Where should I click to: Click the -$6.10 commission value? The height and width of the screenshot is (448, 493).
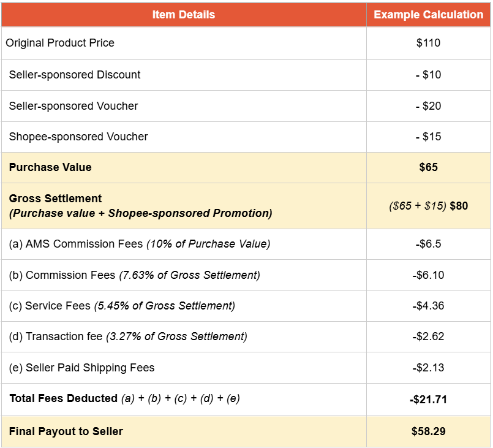pyautogui.click(x=428, y=275)
